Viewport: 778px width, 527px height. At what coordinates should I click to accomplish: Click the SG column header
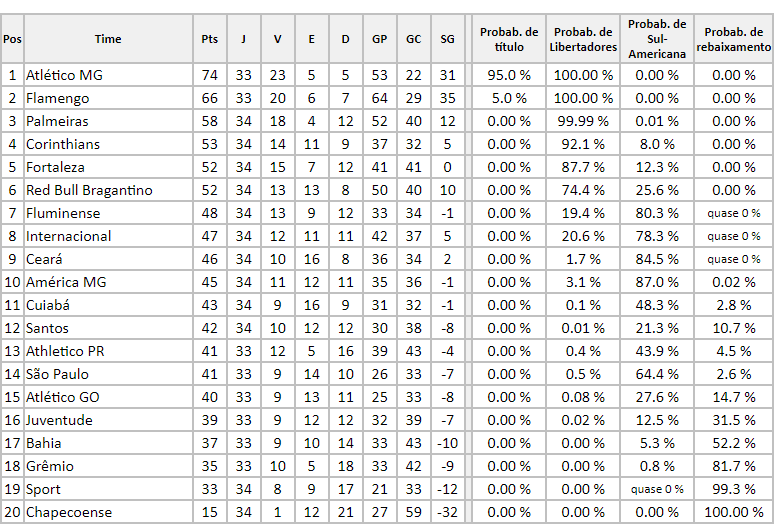point(447,39)
